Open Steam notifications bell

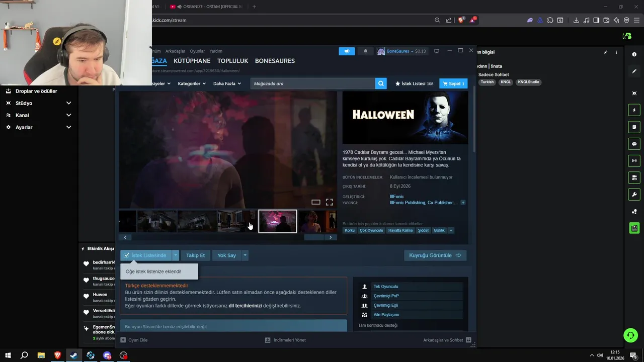[x=365, y=51]
